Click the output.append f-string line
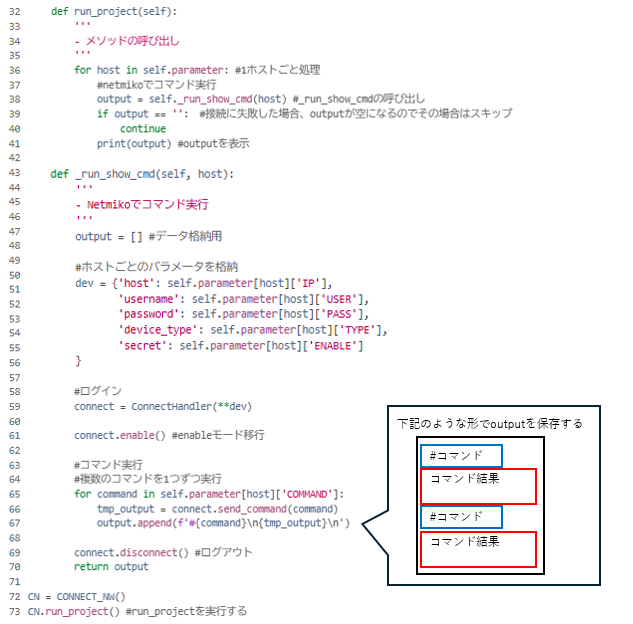633x624 pixels. coord(230,522)
